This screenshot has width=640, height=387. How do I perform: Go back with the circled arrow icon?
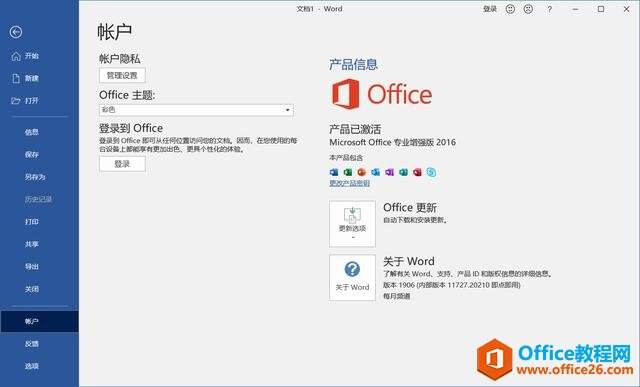16,32
